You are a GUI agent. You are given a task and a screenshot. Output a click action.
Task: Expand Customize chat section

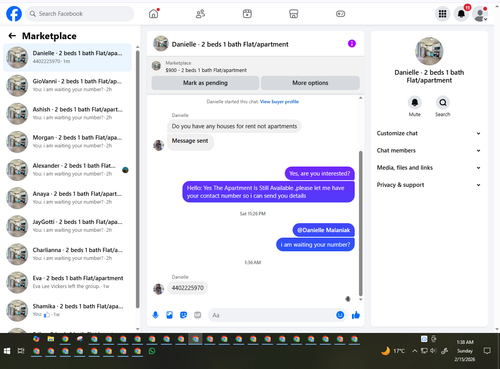(429, 133)
